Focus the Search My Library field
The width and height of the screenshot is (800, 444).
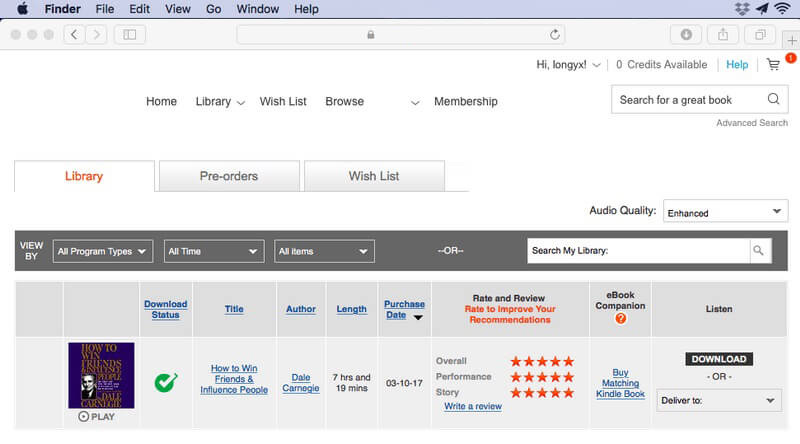pyautogui.click(x=638, y=251)
